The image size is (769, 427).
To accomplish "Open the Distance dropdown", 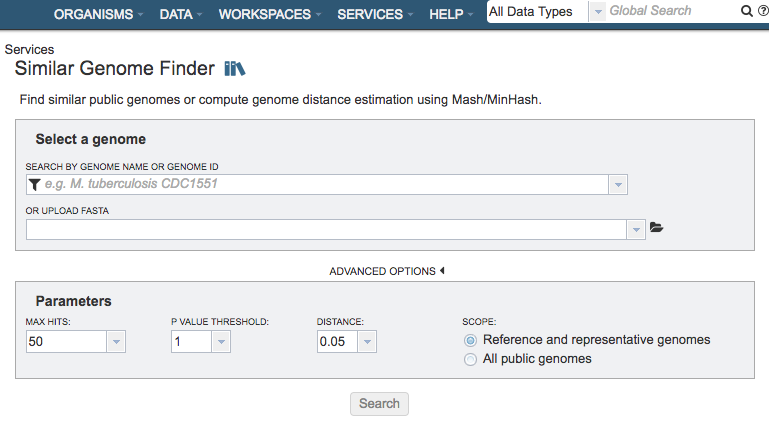I will tap(367, 342).
